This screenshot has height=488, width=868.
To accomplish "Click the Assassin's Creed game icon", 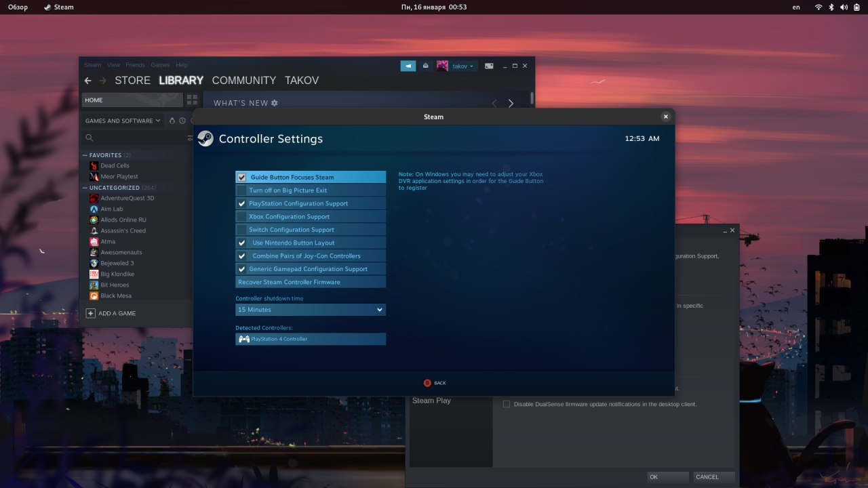I will coord(94,230).
